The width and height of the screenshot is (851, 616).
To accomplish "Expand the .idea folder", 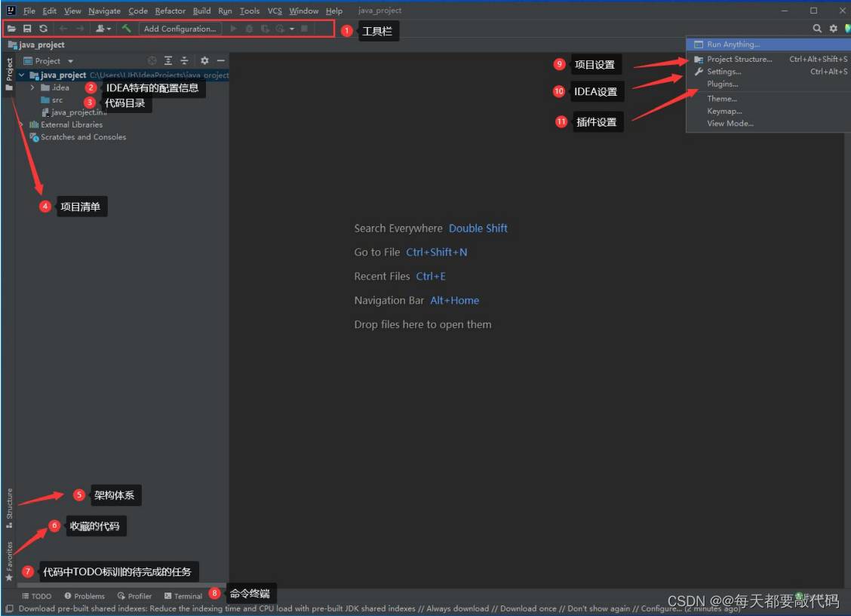I will pos(32,87).
